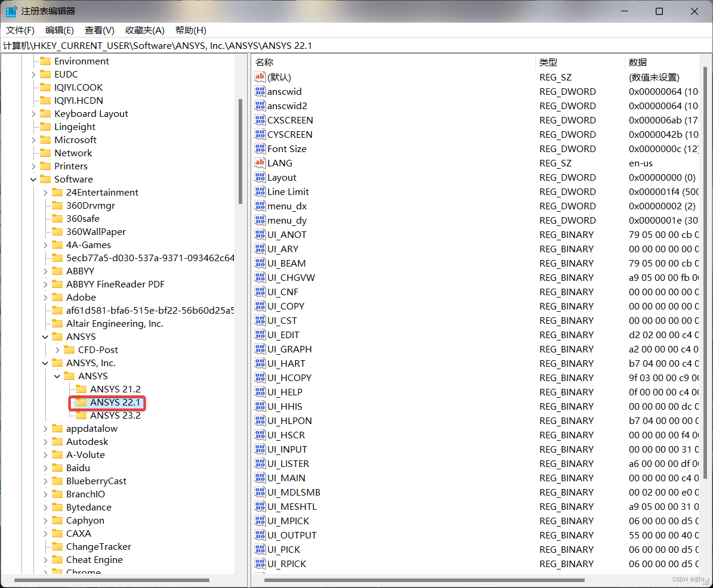
Task: Select the UI_MDLSMB value name
Action: pos(294,492)
